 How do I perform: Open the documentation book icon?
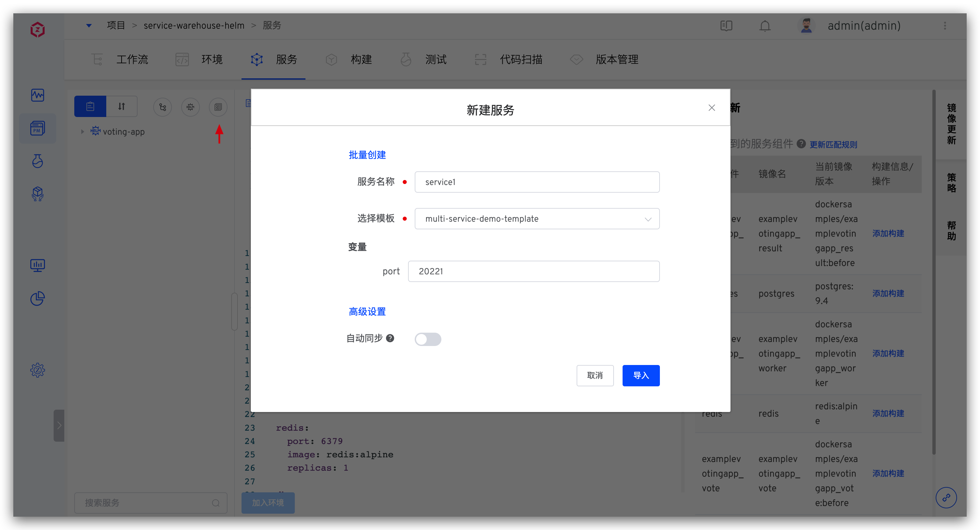pyautogui.click(x=726, y=26)
